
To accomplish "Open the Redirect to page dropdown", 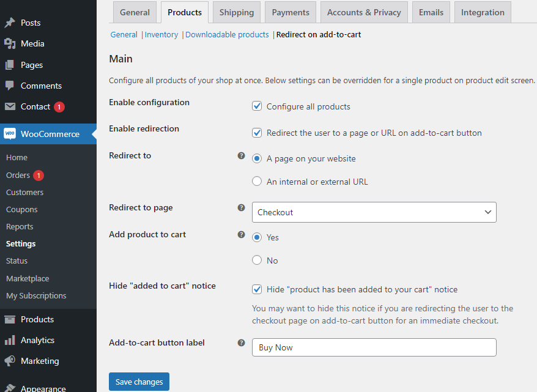I will point(374,212).
